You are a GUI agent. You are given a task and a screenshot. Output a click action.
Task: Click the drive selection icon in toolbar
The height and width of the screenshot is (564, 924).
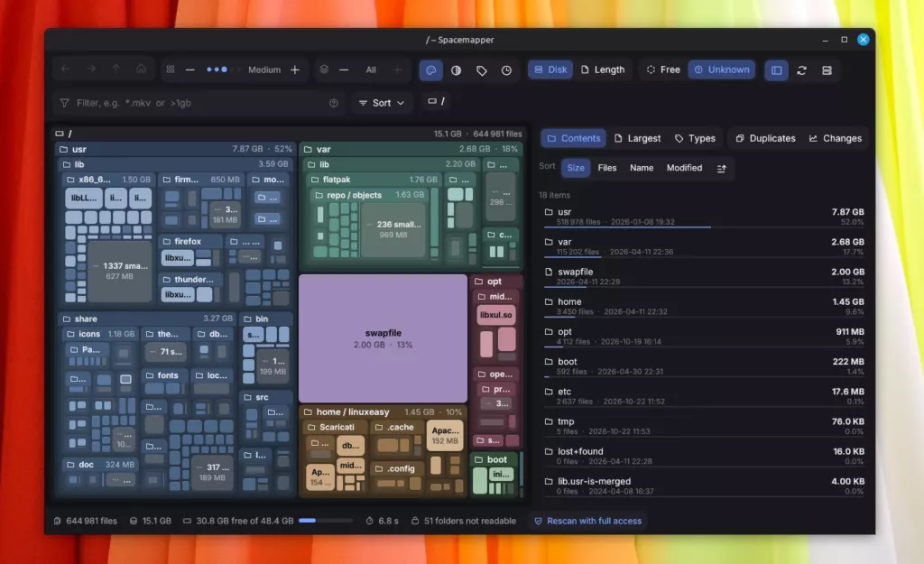click(x=827, y=70)
